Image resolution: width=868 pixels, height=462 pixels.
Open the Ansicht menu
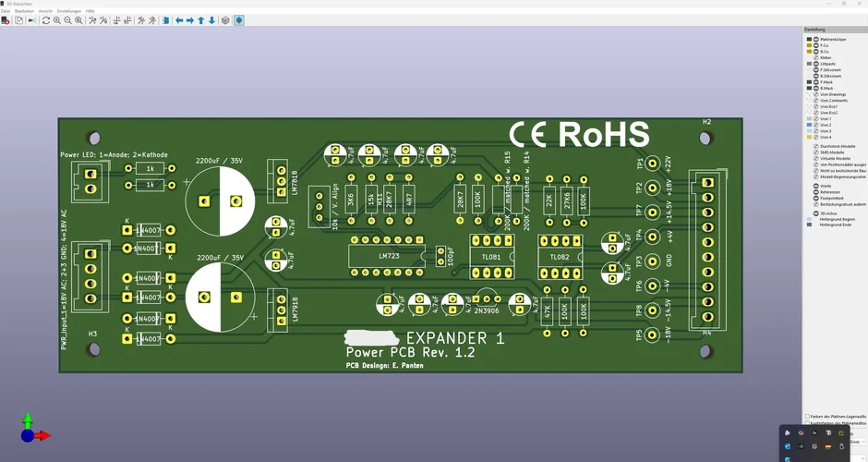pos(45,11)
